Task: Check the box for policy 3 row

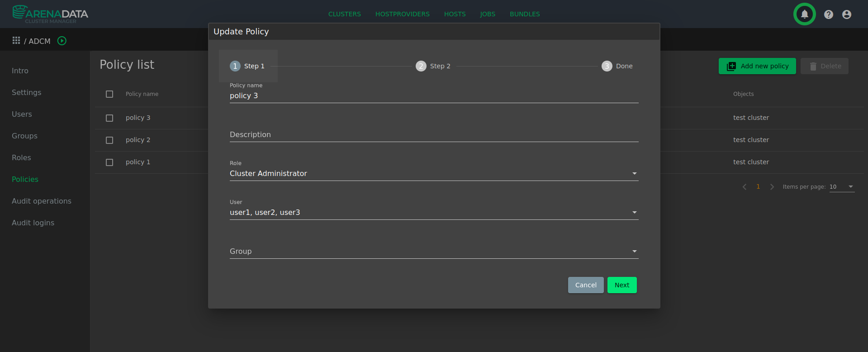Action: [109, 118]
